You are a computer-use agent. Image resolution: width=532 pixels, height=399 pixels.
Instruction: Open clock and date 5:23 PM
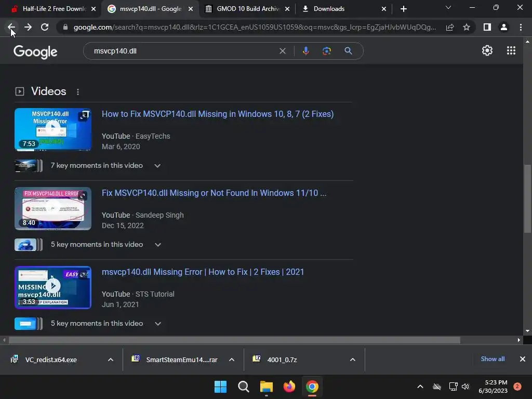493,387
